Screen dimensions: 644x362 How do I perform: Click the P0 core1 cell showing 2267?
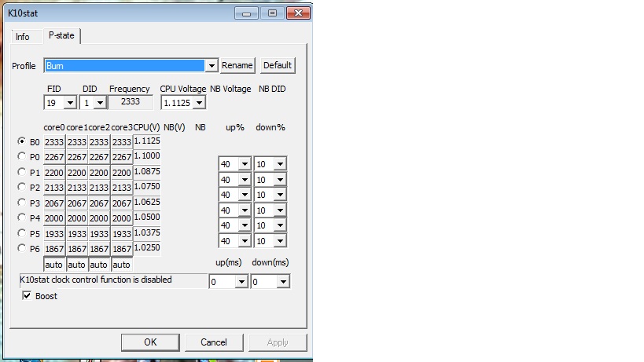pos(77,157)
